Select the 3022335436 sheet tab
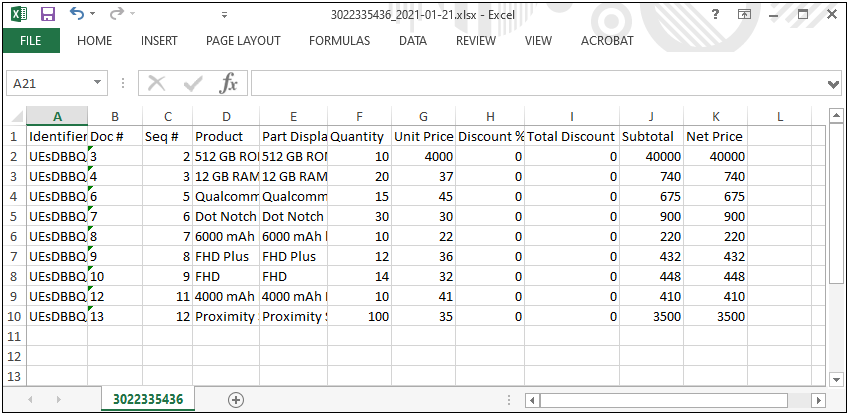 coord(148,399)
